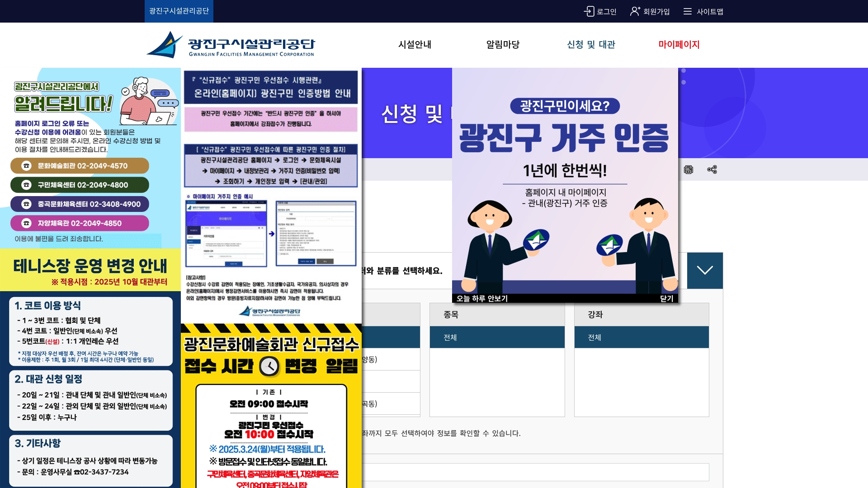Image resolution: width=868 pixels, height=488 pixels.
Task: Click the 1년에 한번씩! text in popup
Action: pos(565,170)
